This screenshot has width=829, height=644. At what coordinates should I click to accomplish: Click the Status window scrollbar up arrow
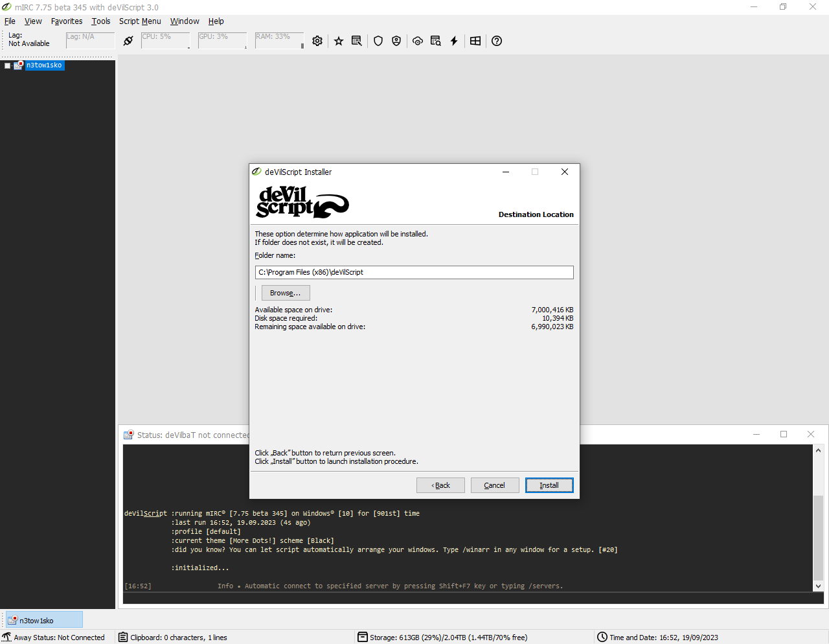pyautogui.click(x=818, y=450)
